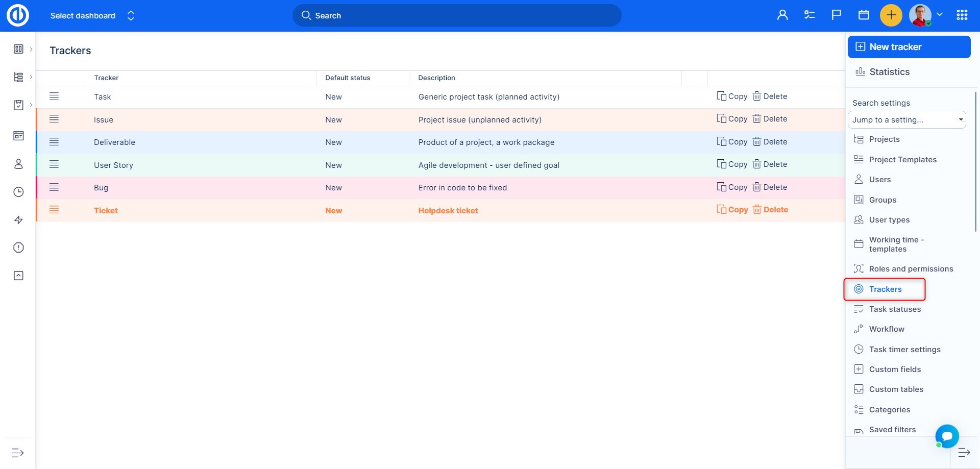Go to Roles and permissions settings
Image resolution: width=980 pixels, height=469 pixels.
pos(911,269)
